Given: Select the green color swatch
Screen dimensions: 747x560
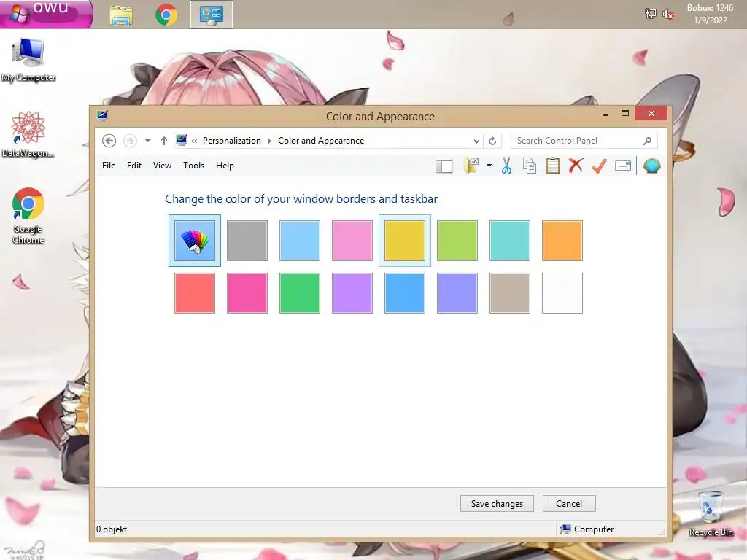Looking at the screenshot, I should click(300, 293).
